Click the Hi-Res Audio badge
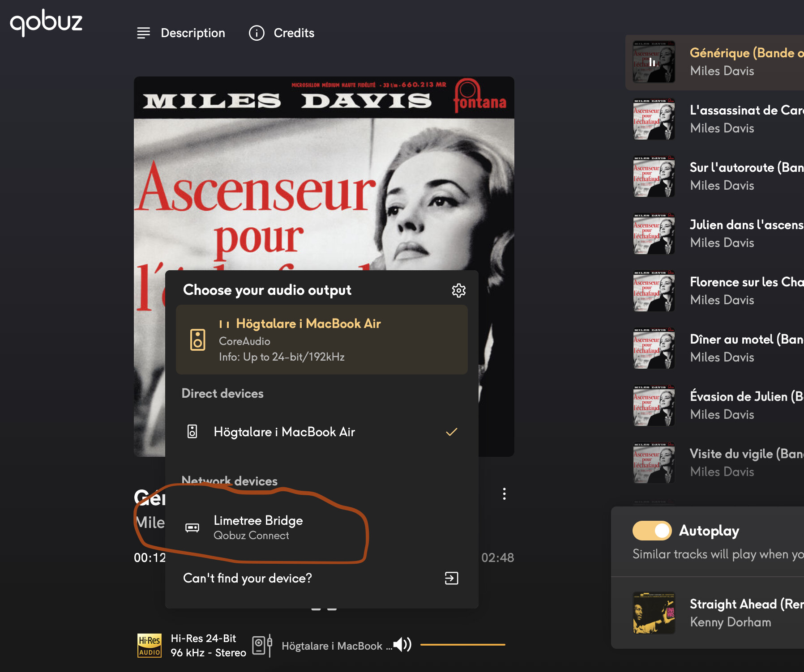This screenshot has width=804, height=672. coord(149,646)
